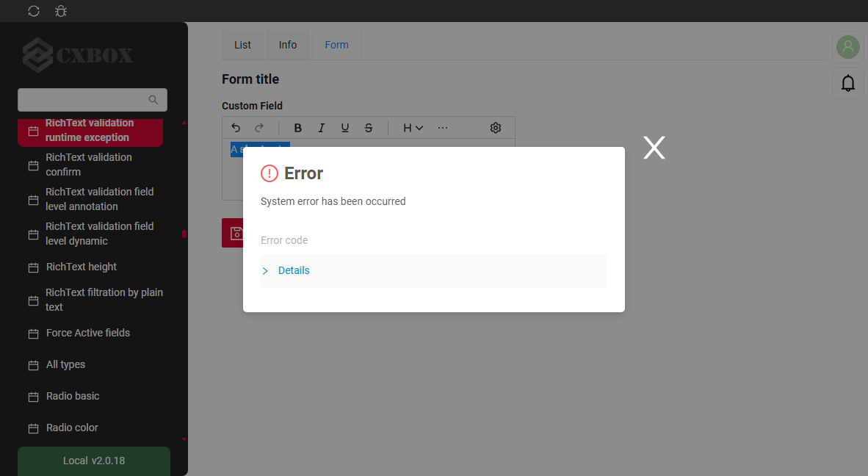Switch to the Info tab
Viewport: 868px width, 476px height.
288,45
